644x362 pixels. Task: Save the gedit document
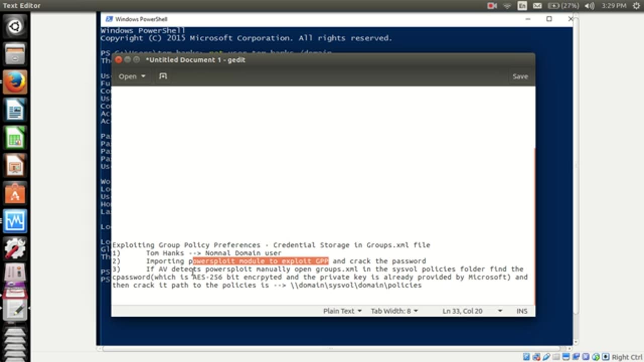click(x=520, y=76)
